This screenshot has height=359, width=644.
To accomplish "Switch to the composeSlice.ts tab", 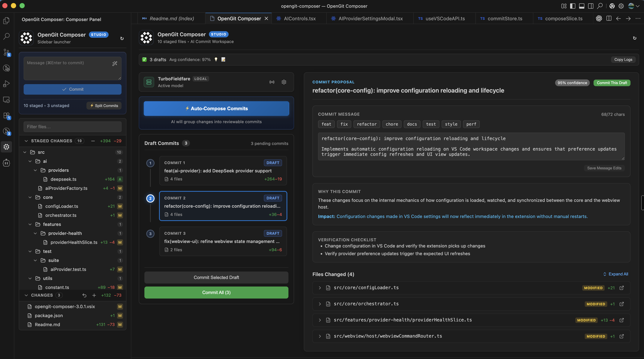I will point(563,19).
